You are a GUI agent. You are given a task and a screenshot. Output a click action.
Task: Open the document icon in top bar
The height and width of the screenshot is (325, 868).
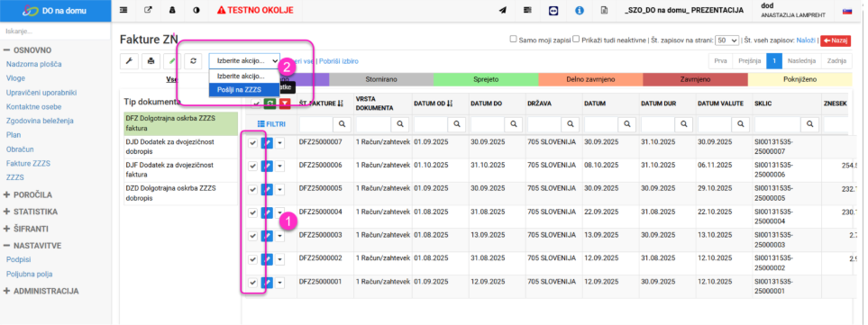click(x=605, y=11)
